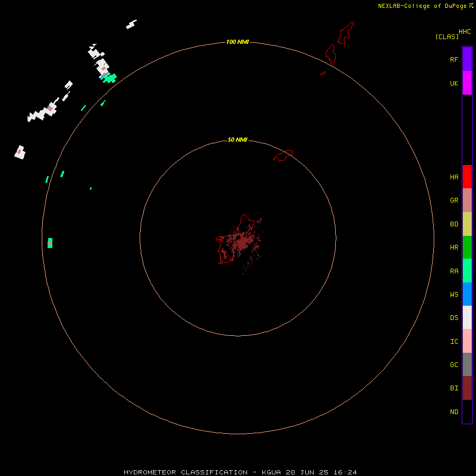Click the HYDROMETEOR CLASSIFICATION KGUA caption

click(x=240, y=472)
